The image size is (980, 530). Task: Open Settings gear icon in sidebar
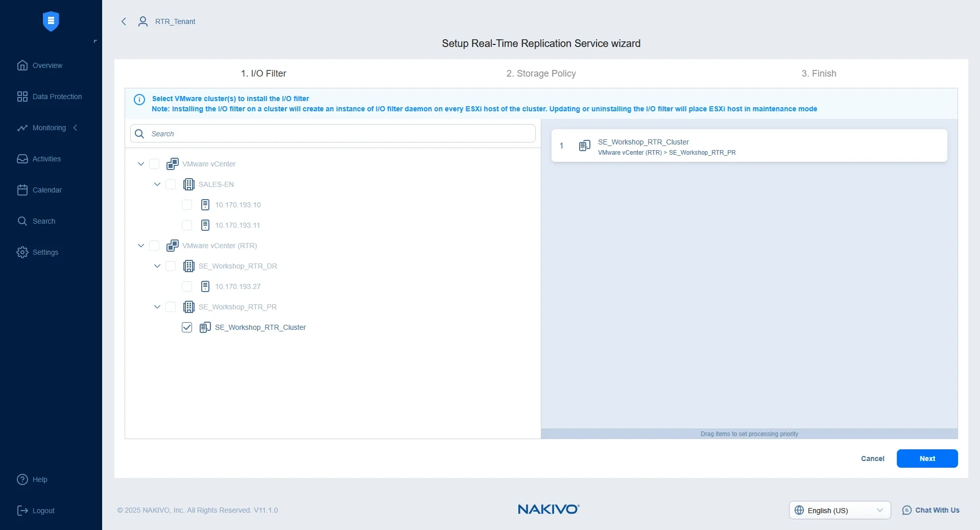(22, 252)
